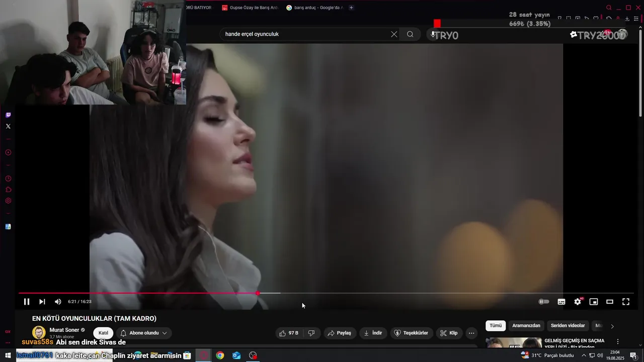Dislike the video

(311, 333)
